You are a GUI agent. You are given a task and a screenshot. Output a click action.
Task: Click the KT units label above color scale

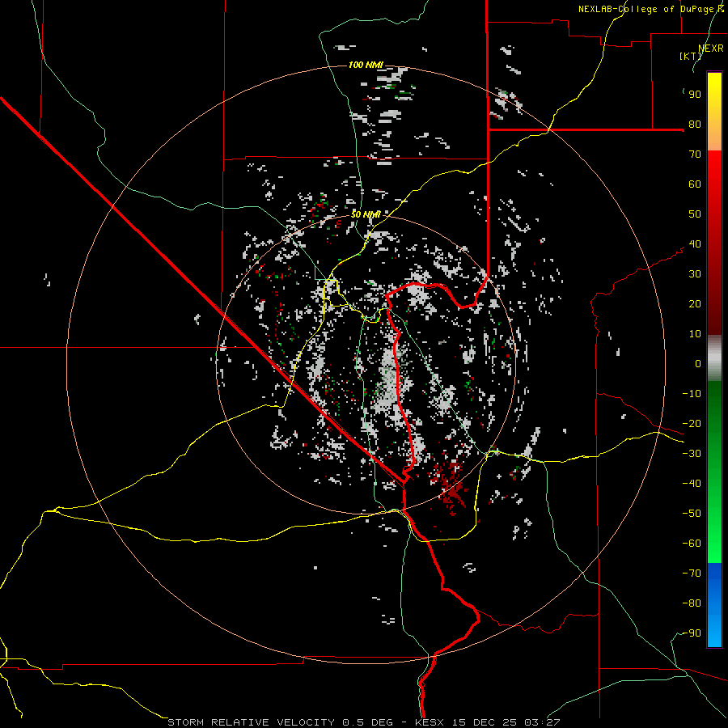pos(691,56)
